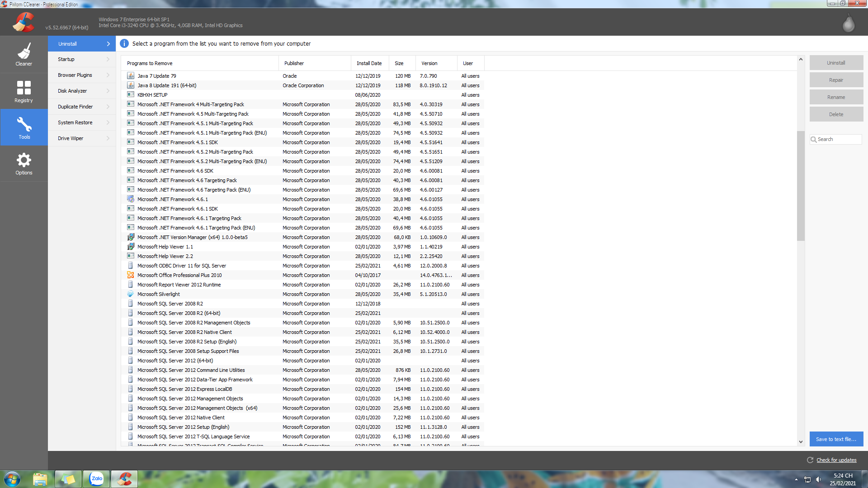Sort by Size column header
This screenshot has height=488, width=868.
pyautogui.click(x=402, y=63)
